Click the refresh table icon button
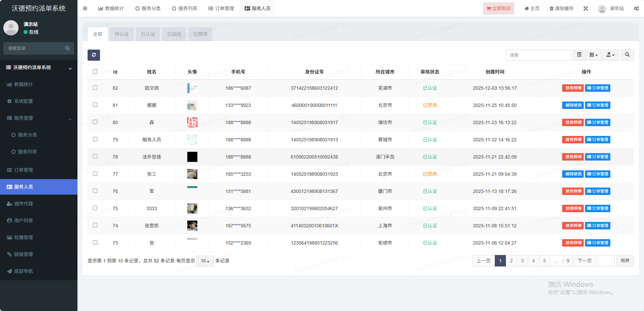The width and height of the screenshot is (644, 311). [94, 55]
